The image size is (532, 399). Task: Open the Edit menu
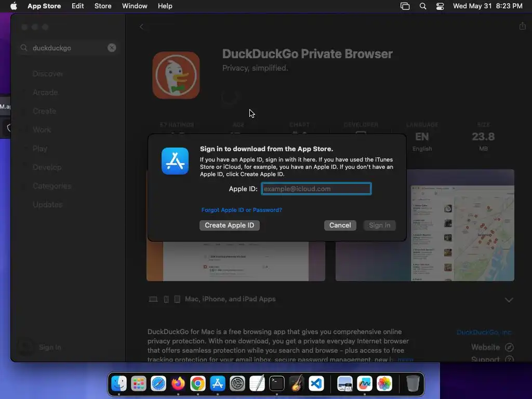tap(78, 6)
